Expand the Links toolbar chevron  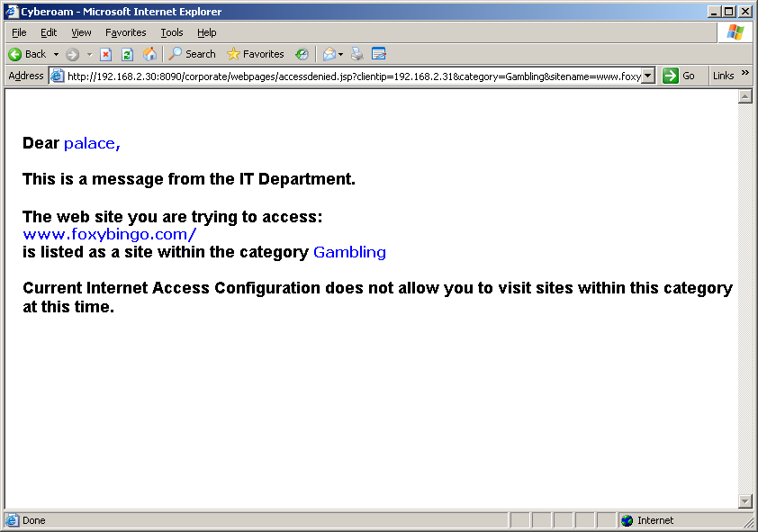coord(745,73)
